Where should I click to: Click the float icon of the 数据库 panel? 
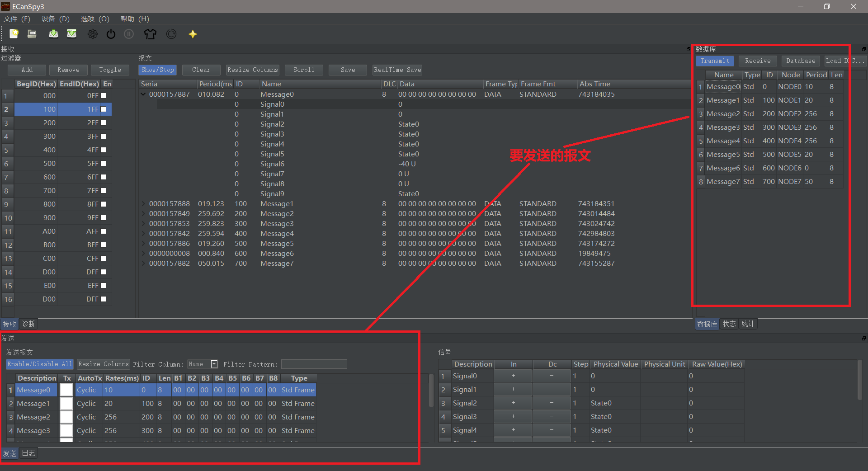863,49
